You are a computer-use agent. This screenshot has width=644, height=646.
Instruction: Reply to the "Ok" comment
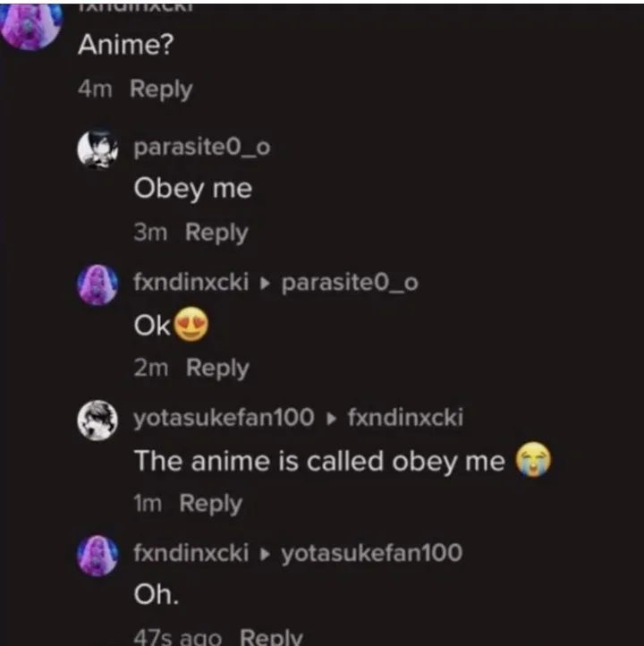click(x=217, y=368)
